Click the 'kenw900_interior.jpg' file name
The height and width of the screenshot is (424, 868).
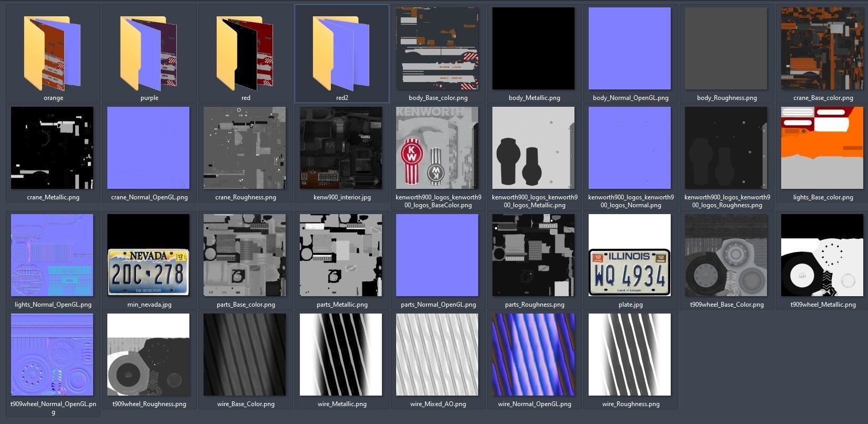pos(342,197)
